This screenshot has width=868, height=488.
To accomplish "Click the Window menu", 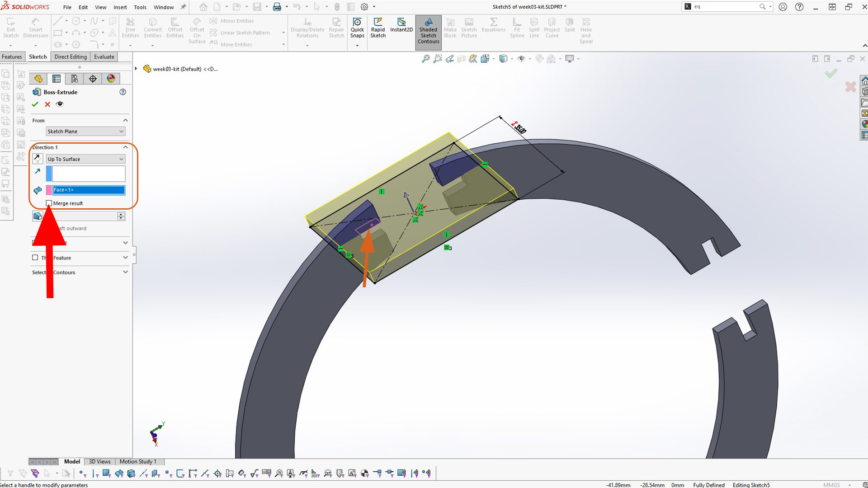I will tap(164, 7).
